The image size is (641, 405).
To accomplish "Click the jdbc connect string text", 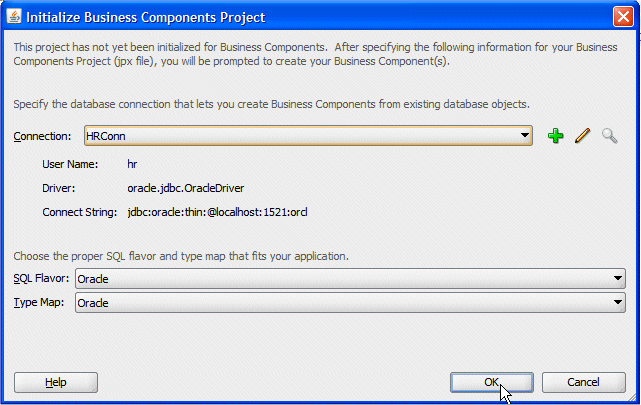I will [x=217, y=212].
